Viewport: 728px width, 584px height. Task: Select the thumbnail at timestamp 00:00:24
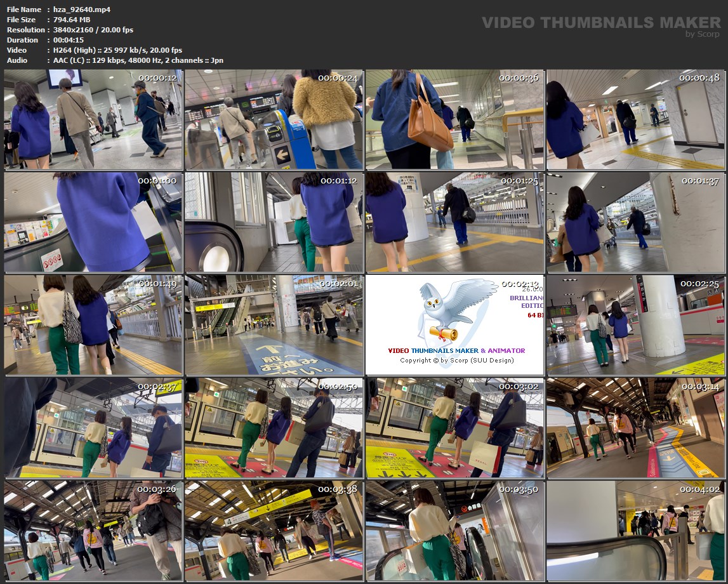(274, 119)
